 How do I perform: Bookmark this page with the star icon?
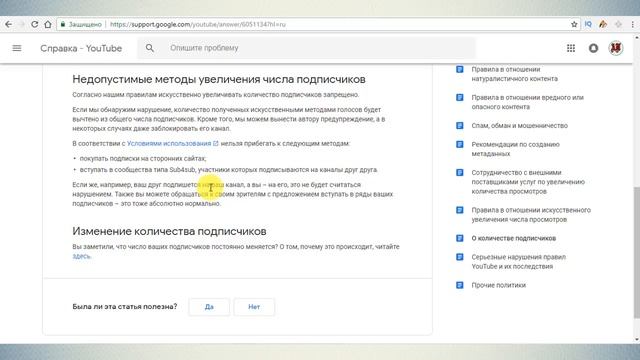click(x=574, y=24)
